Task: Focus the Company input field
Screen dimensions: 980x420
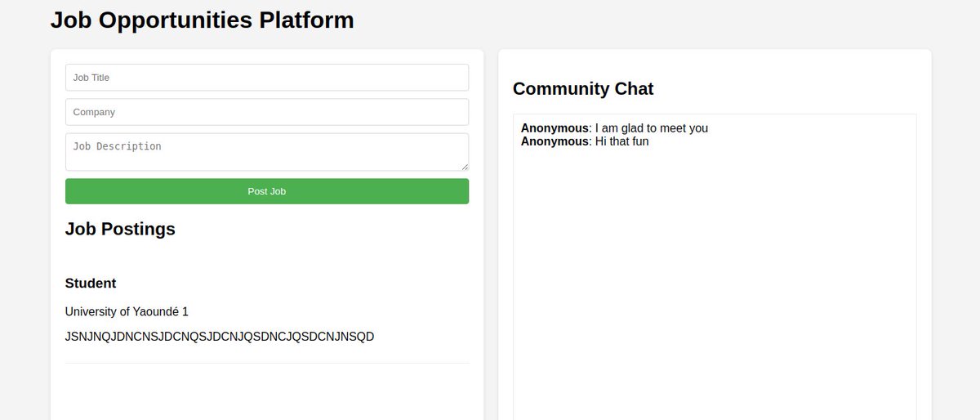Action: pyautogui.click(x=267, y=112)
